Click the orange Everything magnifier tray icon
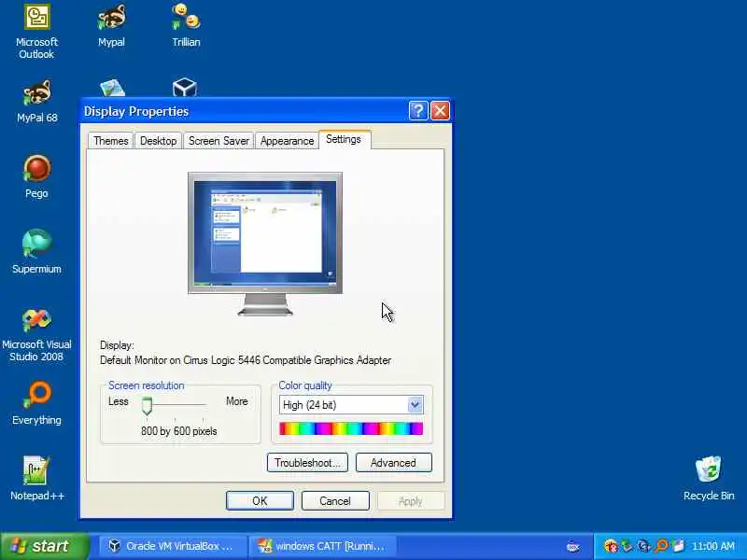Image resolution: width=747 pixels, height=560 pixels. coord(661,546)
